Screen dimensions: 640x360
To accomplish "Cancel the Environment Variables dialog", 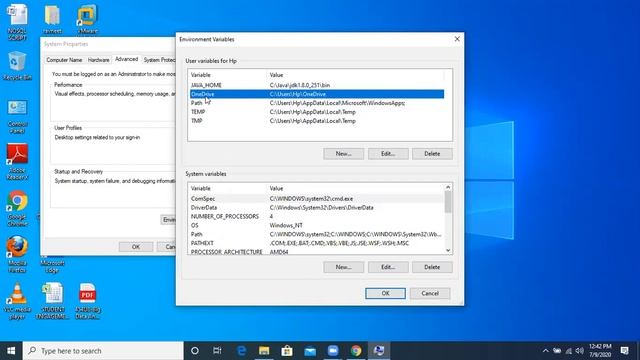I will [x=430, y=293].
